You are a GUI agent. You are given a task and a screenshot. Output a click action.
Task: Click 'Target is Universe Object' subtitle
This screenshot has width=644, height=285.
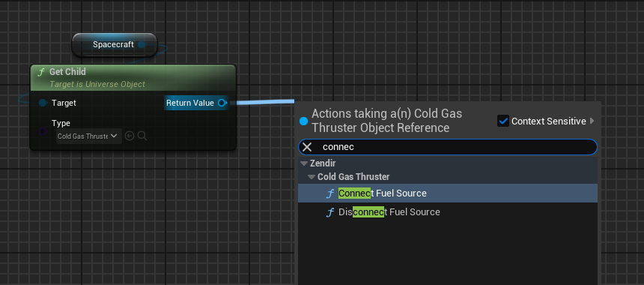tap(97, 84)
